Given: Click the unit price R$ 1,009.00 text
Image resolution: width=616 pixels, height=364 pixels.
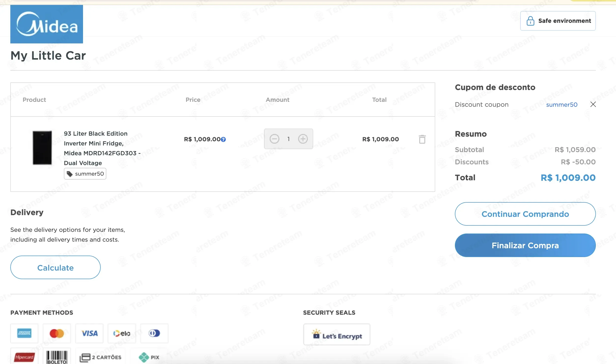Looking at the screenshot, I should point(202,139).
